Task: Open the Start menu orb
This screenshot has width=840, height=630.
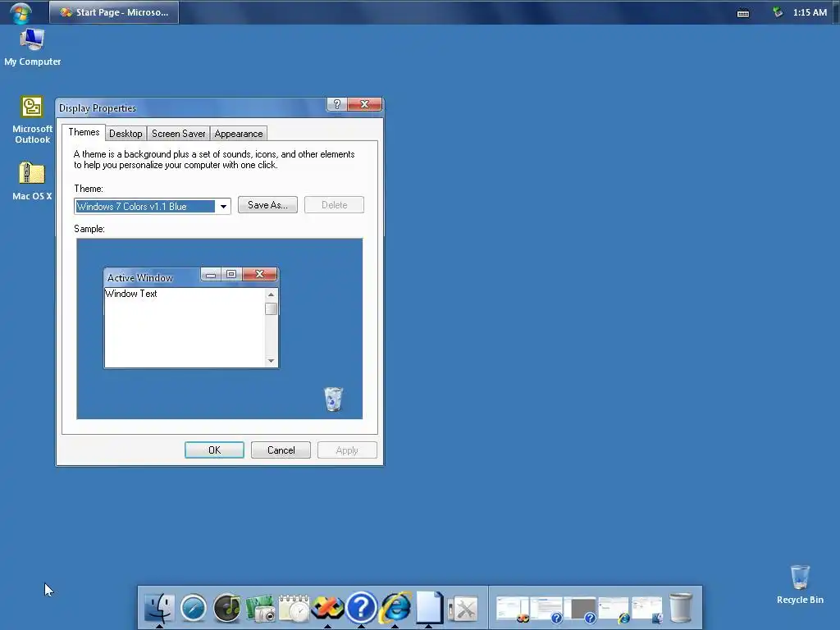Action: [x=21, y=13]
